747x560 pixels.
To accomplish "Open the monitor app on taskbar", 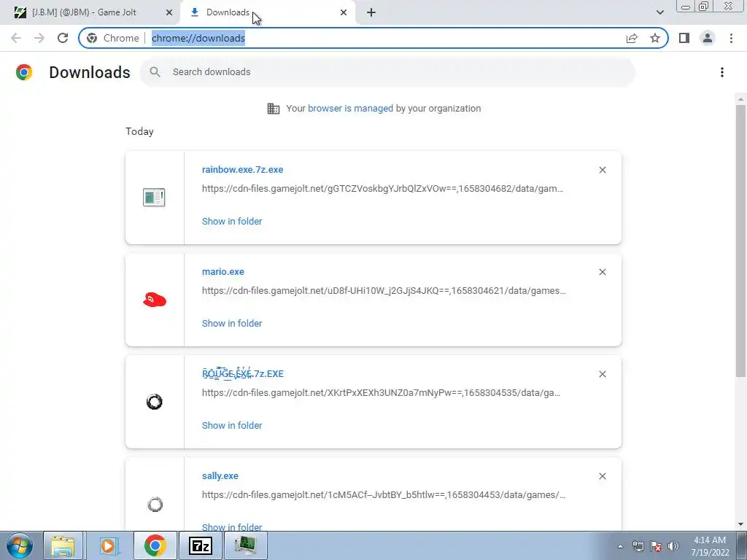I will [x=245, y=545].
